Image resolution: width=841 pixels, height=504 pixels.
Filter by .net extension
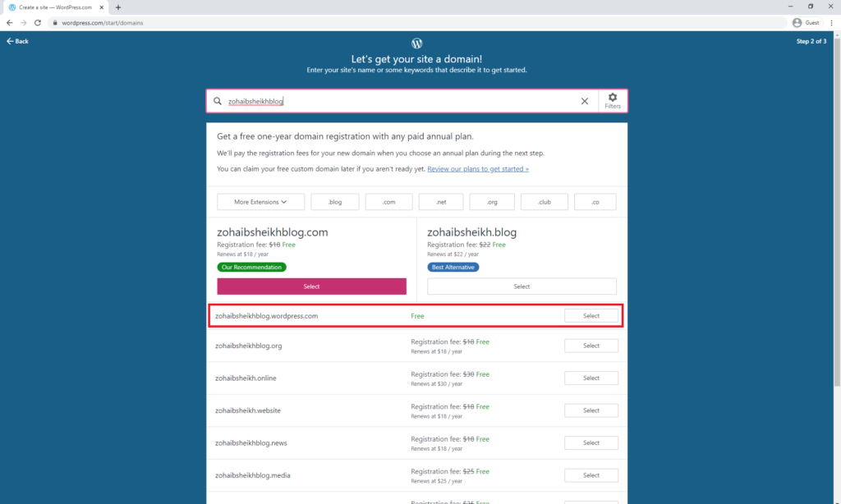tap(441, 202)
